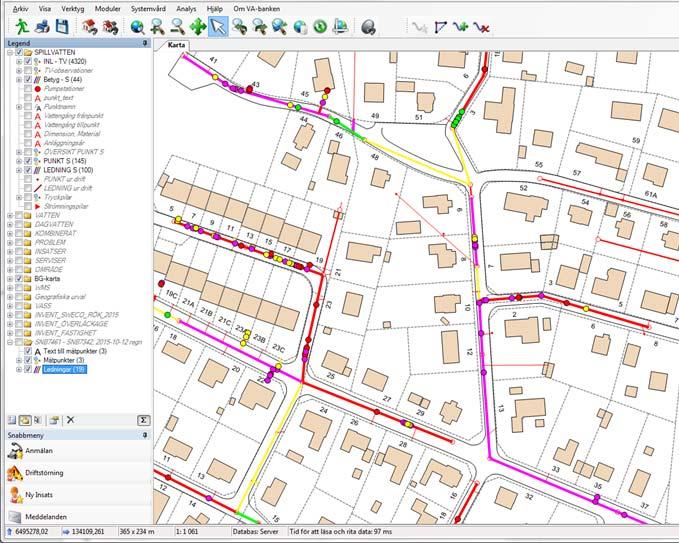
Task: Collapse the SPILLVATTEN tree node
Action: [x=10, y=52]
